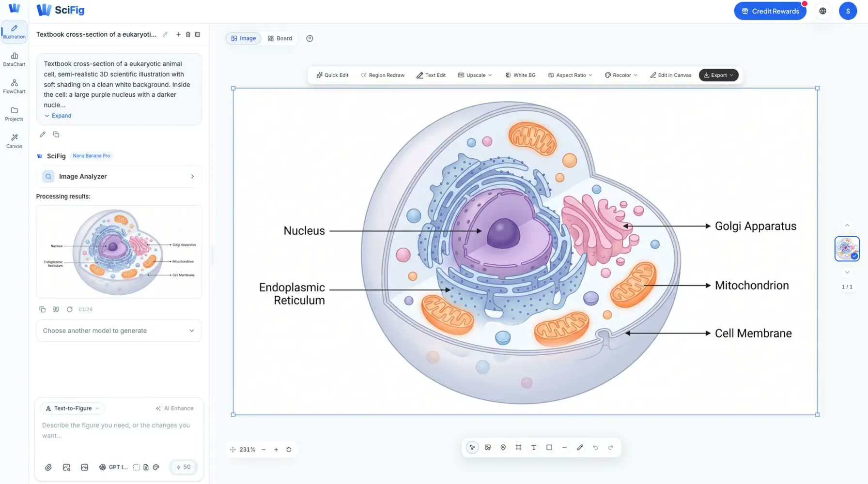The height and width of the screenshot is (484, 868).
Task: Click the attach file paperclip icon
Action: [48, 467]
